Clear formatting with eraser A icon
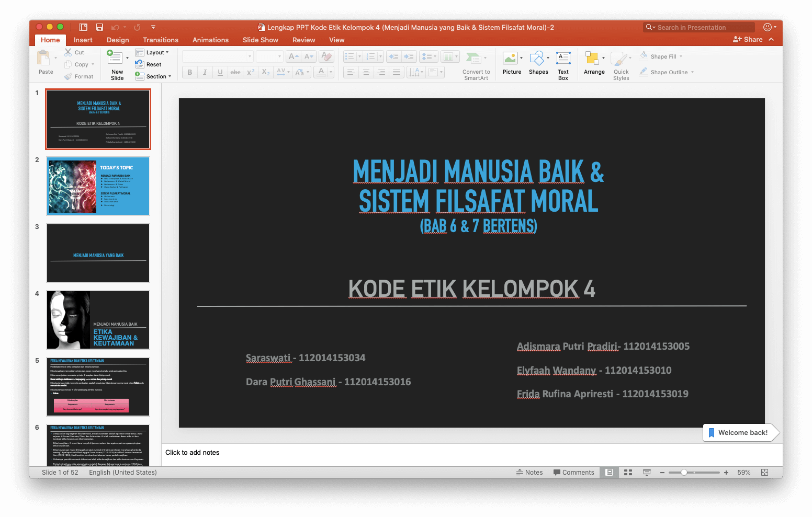Screen dimensions: 812x517 (x=326, y=56)
